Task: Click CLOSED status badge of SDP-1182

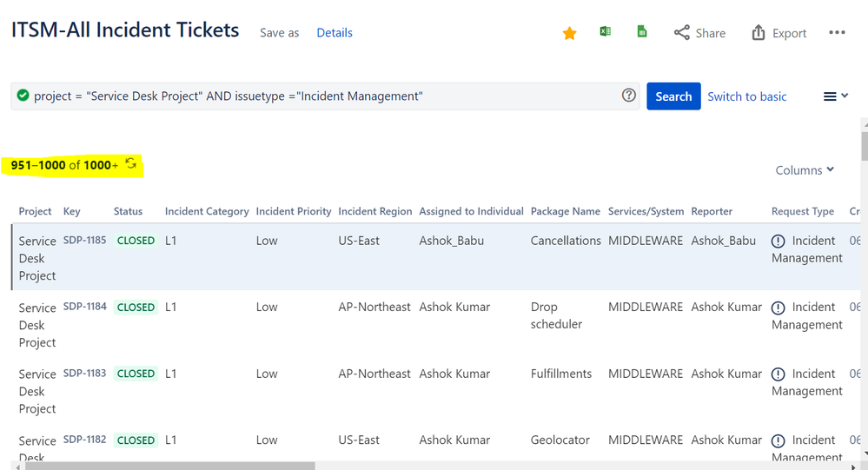Action: pyautogui.click(x=136, y=440)
